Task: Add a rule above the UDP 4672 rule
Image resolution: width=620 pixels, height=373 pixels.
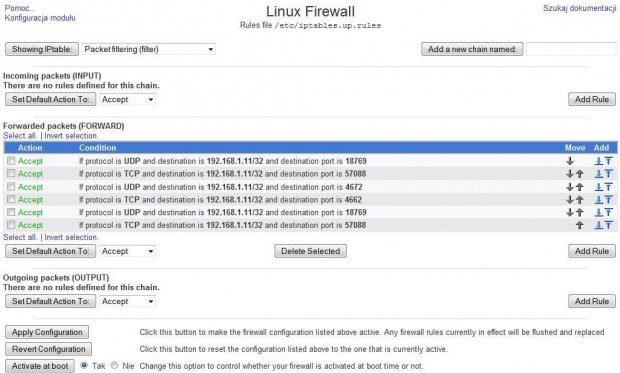Action: point(609,187)
